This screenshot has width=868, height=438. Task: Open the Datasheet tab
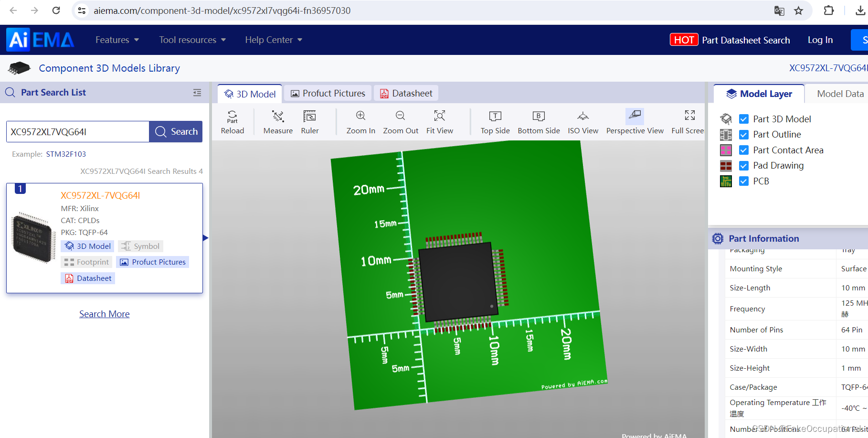(406, 93)
